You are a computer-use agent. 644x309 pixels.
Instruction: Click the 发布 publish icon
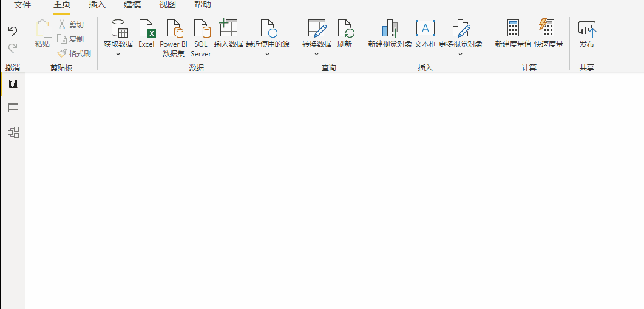(x=587, y=30)
